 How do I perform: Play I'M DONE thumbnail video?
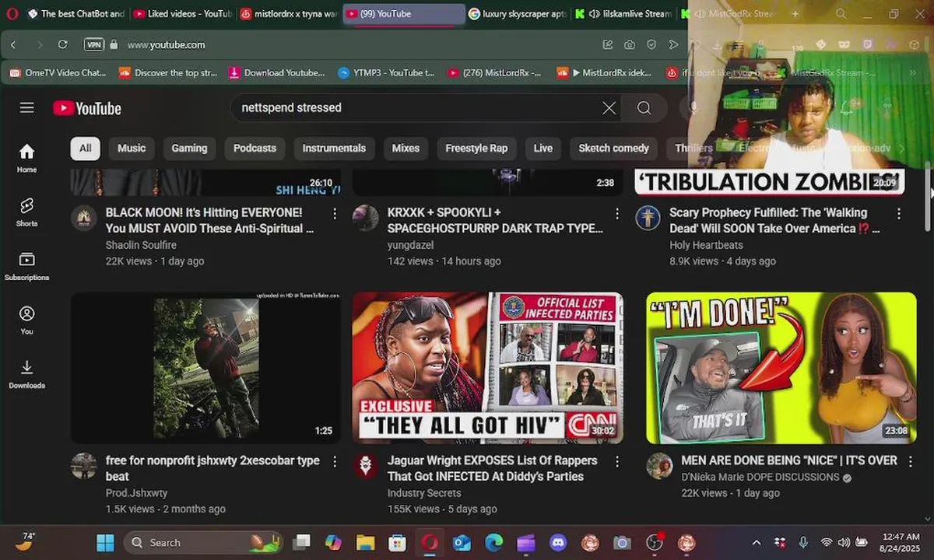point(781,368)
